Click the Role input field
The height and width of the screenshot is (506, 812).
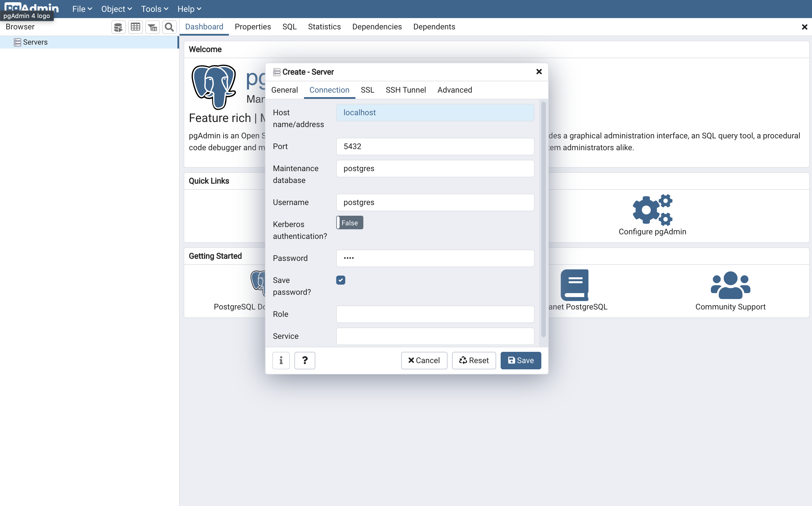(435, 314)
